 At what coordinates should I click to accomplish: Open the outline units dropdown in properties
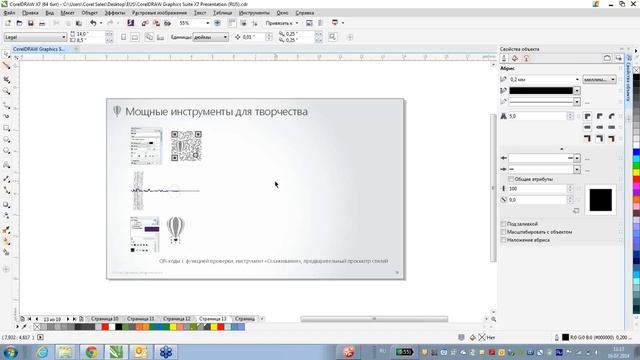[599, 80]
